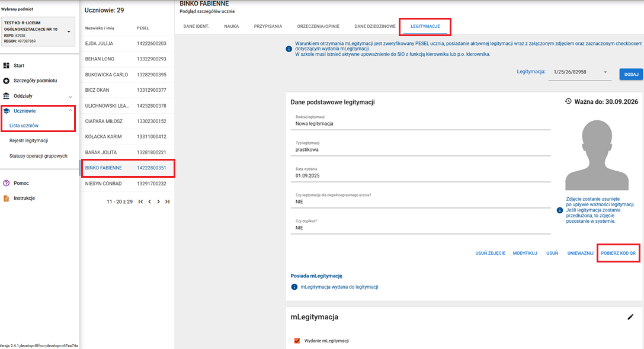This screenshot has width=644, height=349.
Task: Open the Orzeczenia/Opinie tab
Action: tap(318, 27)
